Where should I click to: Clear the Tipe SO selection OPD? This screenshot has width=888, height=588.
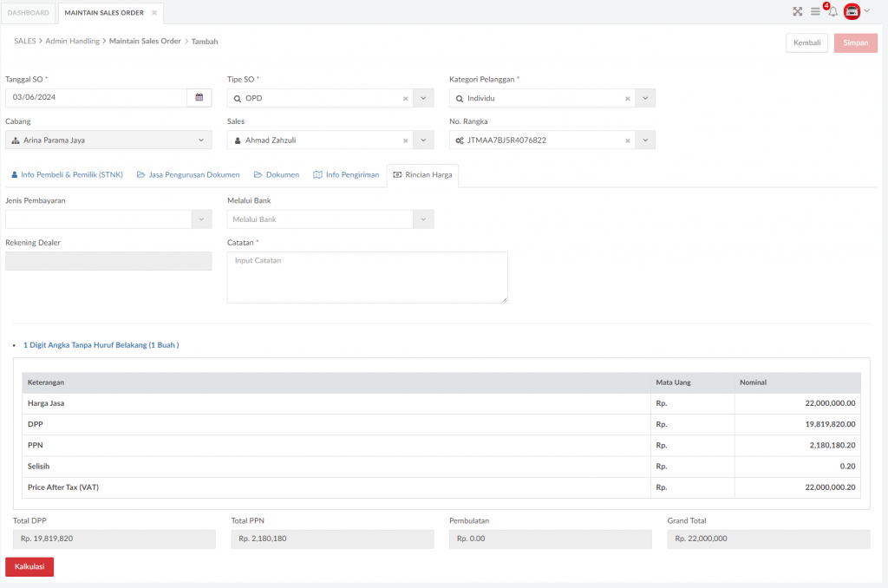(x=406, y=99)
